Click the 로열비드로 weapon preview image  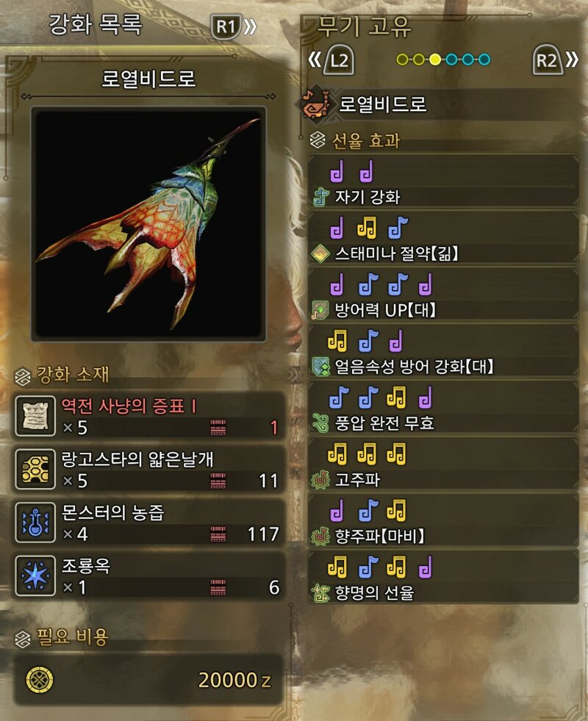point(148,224)
